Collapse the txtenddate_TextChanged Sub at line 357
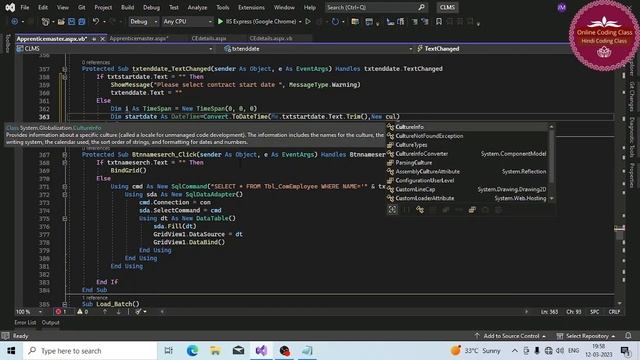 pyautogui.click(x=64, y=69)
